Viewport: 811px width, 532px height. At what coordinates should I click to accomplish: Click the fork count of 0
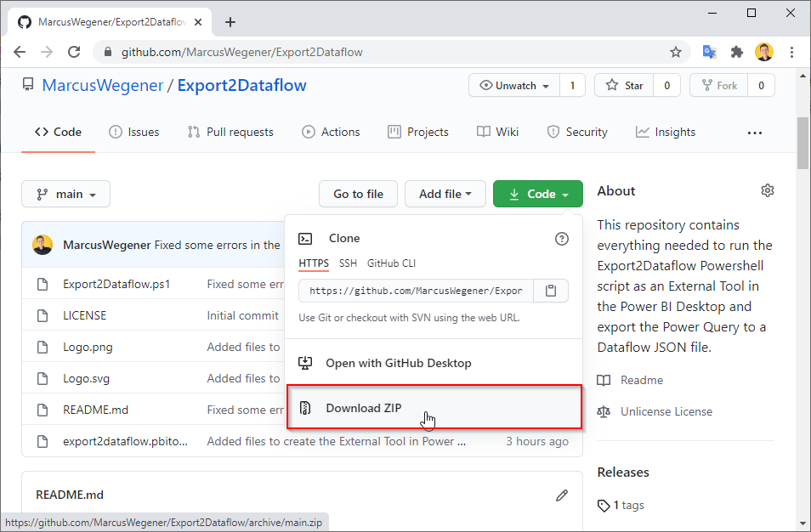[x=761, y=85]
